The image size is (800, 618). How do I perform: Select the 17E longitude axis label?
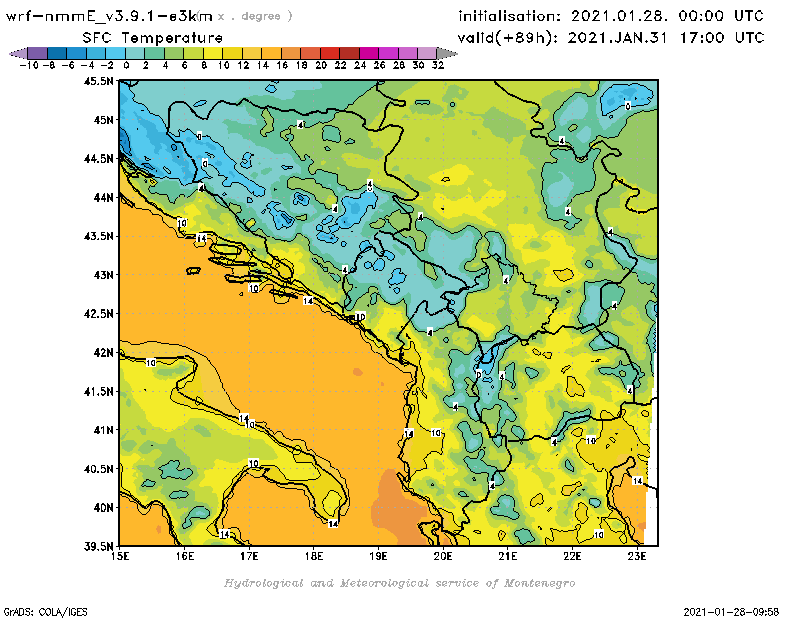[x=249, y=556]
